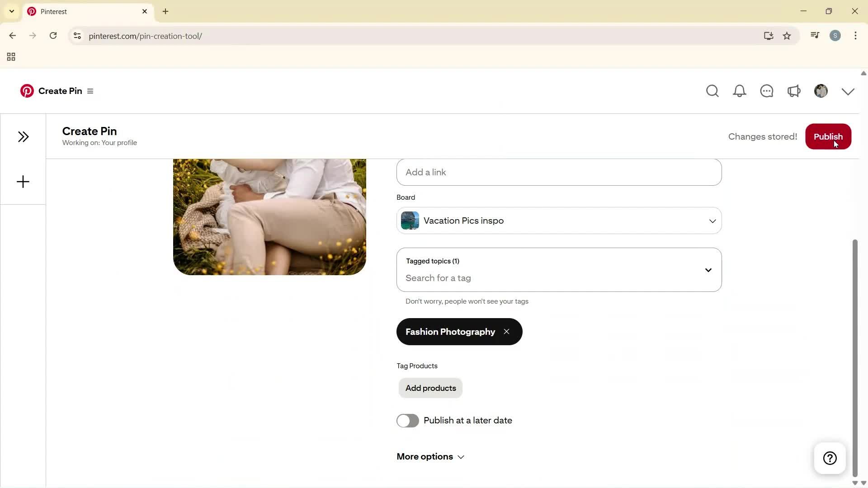Expand the Tagged topics section
The width and height of the screenshot is (868, 488).
[x=708, y=270]
